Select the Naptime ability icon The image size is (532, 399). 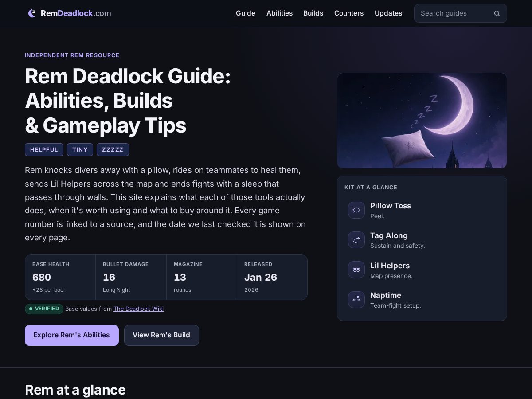(x=356, y=300)
